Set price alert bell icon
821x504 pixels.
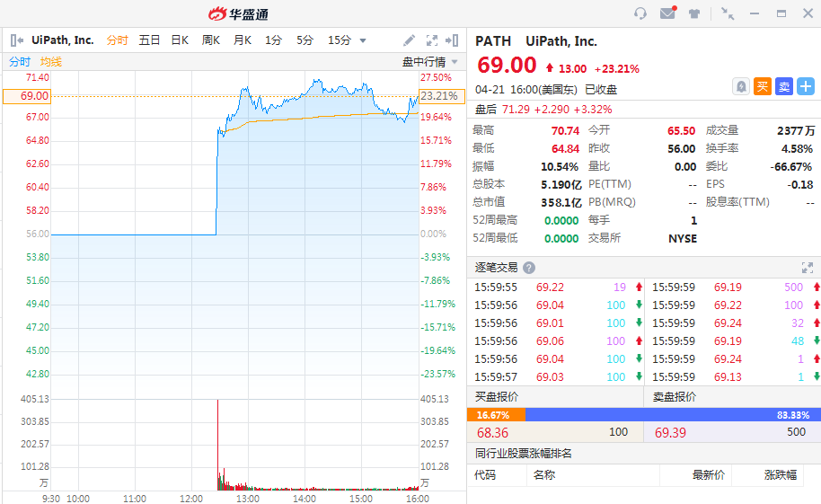(741, 86)
